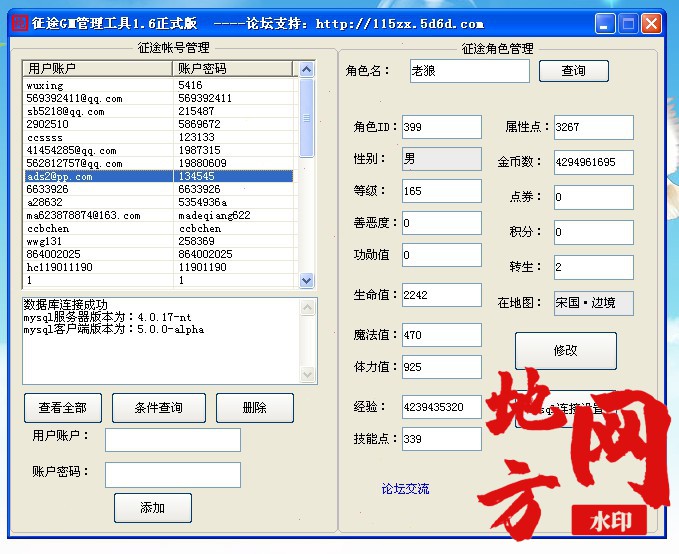The height and width of the screenshot is (554, 679).
Task: Click the 用户账户 column header
Action: click(x=98, y=68)
